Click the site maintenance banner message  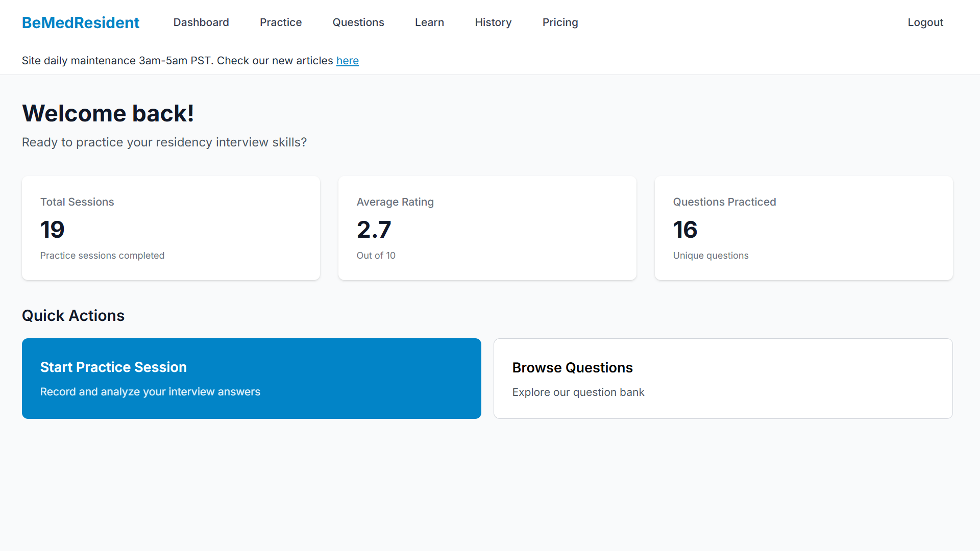190,60
